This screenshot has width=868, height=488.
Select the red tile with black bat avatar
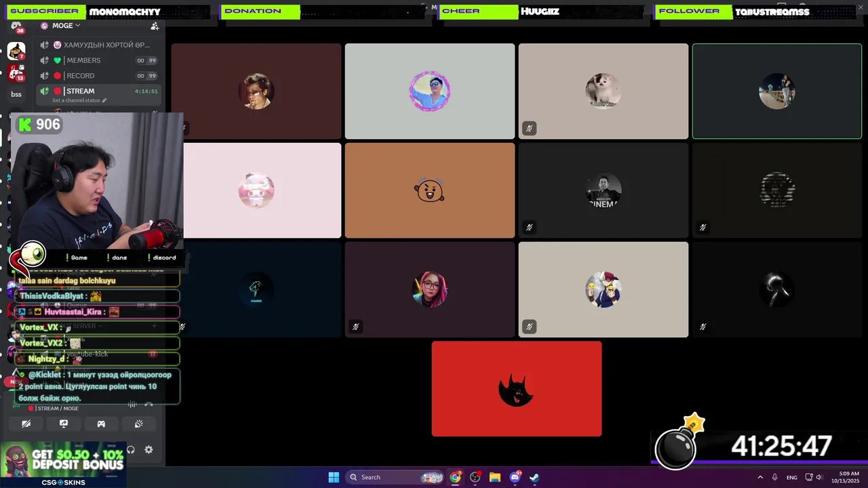click(517, 388)
